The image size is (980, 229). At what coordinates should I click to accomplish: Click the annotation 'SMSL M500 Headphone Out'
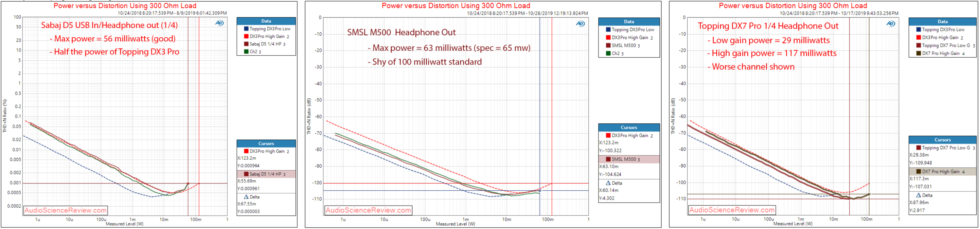click(x=402, y=33)
